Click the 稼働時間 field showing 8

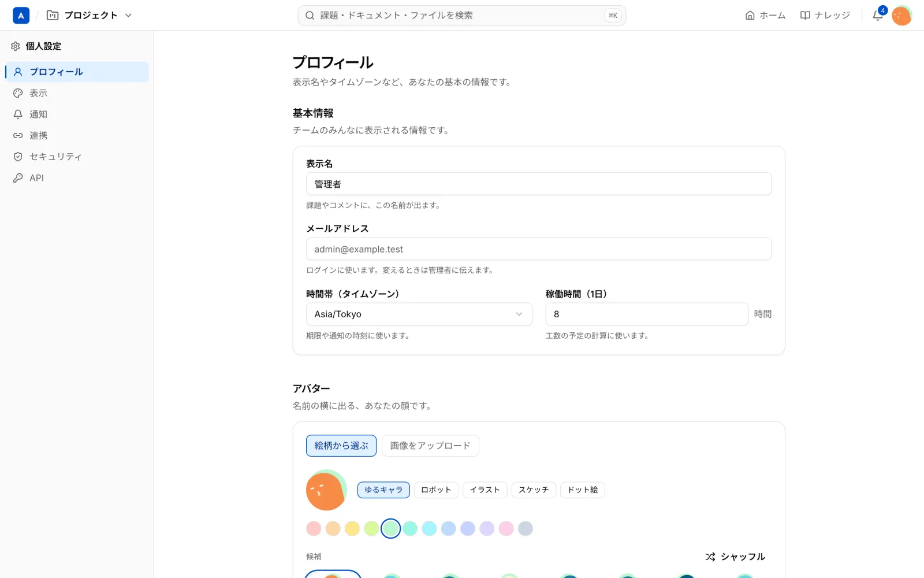647,314
